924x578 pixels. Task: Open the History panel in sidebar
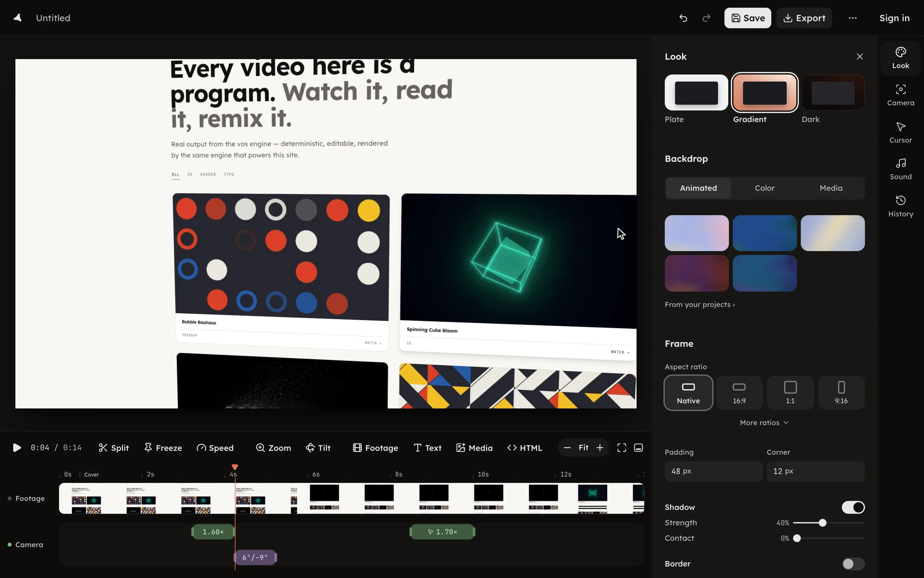(900, 206)
